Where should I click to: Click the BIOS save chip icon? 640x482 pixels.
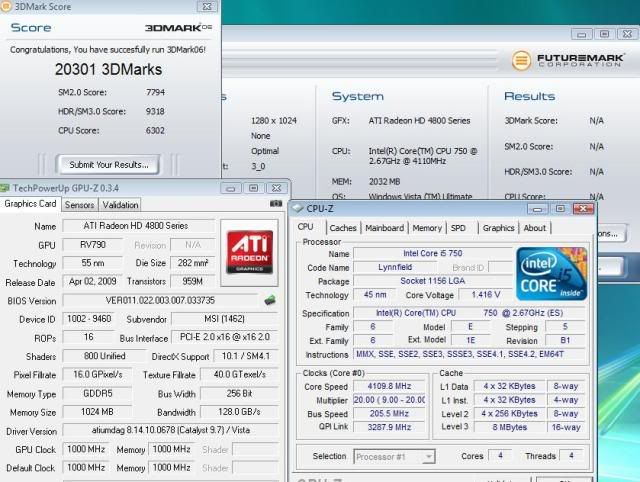pyautogui.click(x=269, y=300)
